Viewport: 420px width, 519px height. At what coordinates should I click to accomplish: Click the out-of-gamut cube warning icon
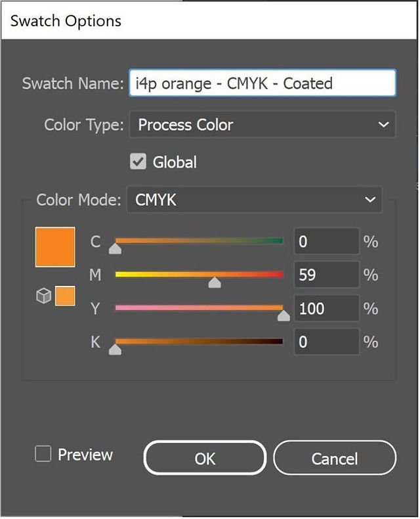pos(44,296)
